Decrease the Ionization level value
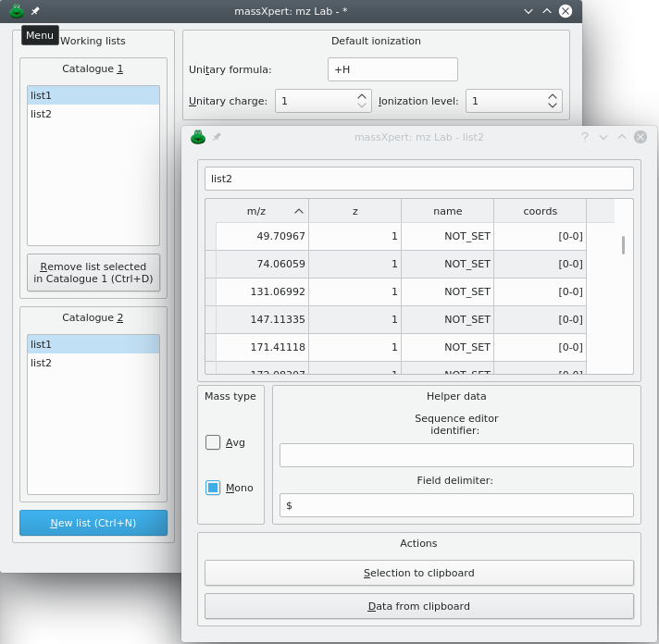This screenshot has height=644, width=659. tap(553, 105)
